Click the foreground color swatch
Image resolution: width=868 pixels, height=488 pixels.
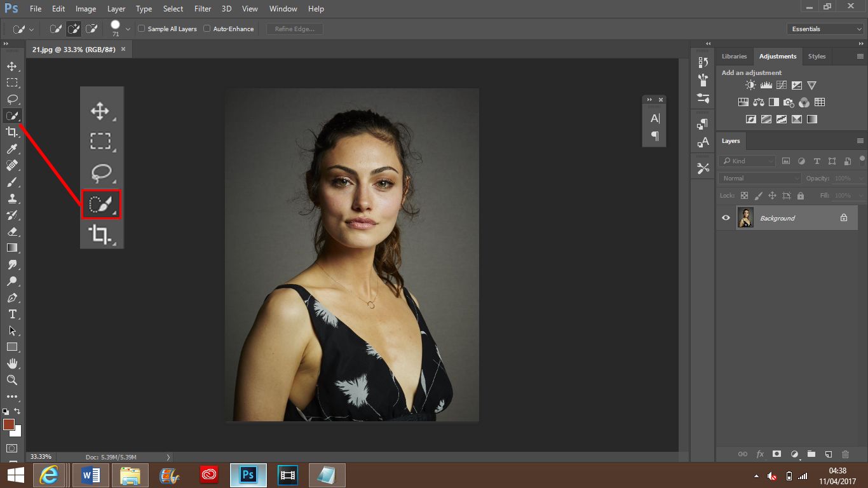[9, 424]
